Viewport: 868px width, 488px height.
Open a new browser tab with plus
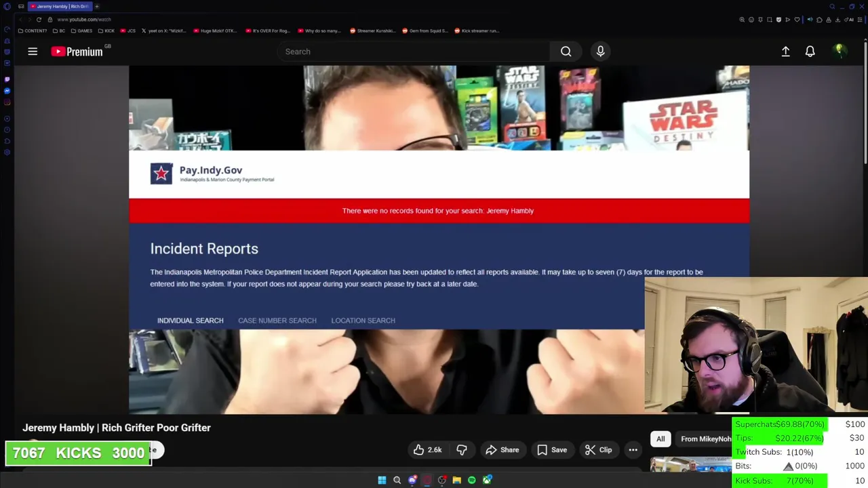click(x=97, y=6)
